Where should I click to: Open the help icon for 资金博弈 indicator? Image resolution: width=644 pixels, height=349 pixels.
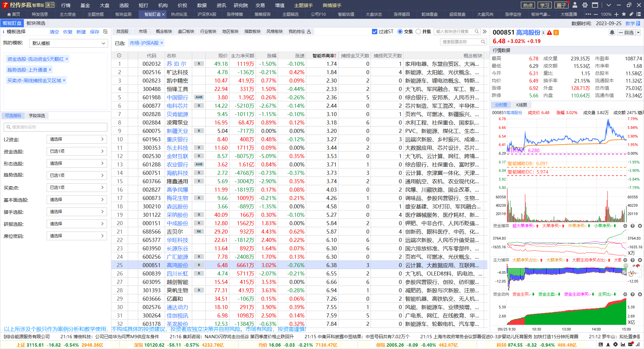click(633, 226)
